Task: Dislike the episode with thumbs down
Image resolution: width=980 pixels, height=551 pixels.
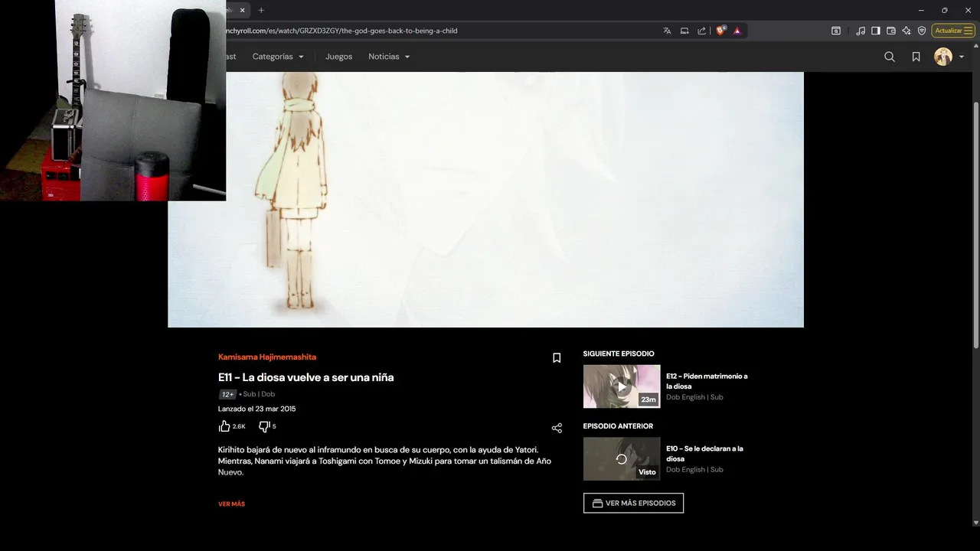Action: tap(264, 426)
